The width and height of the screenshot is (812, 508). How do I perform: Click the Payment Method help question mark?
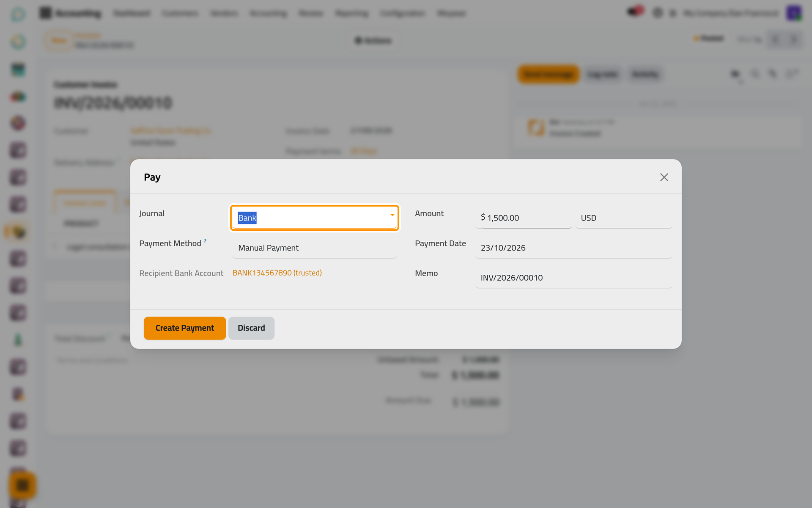[205, 241]
